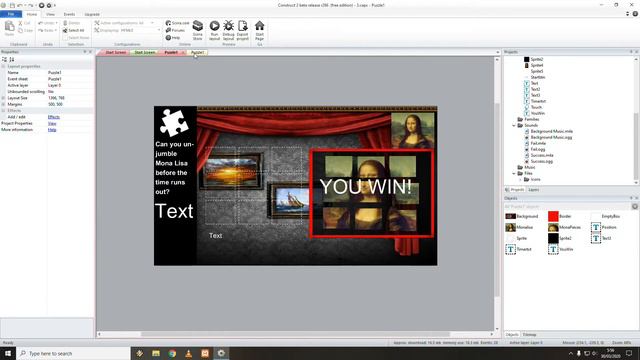
Task: Open File Explorer from the taskbar
Action: (x=156, y=353)
